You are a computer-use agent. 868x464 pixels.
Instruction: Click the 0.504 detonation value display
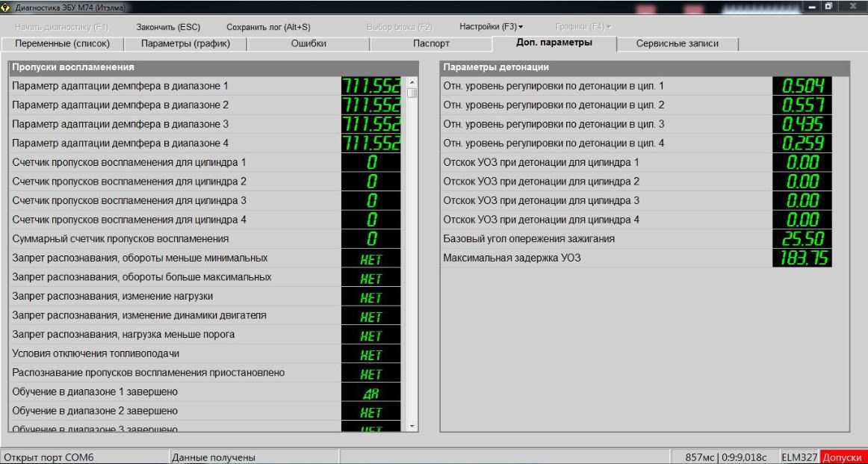802,86
